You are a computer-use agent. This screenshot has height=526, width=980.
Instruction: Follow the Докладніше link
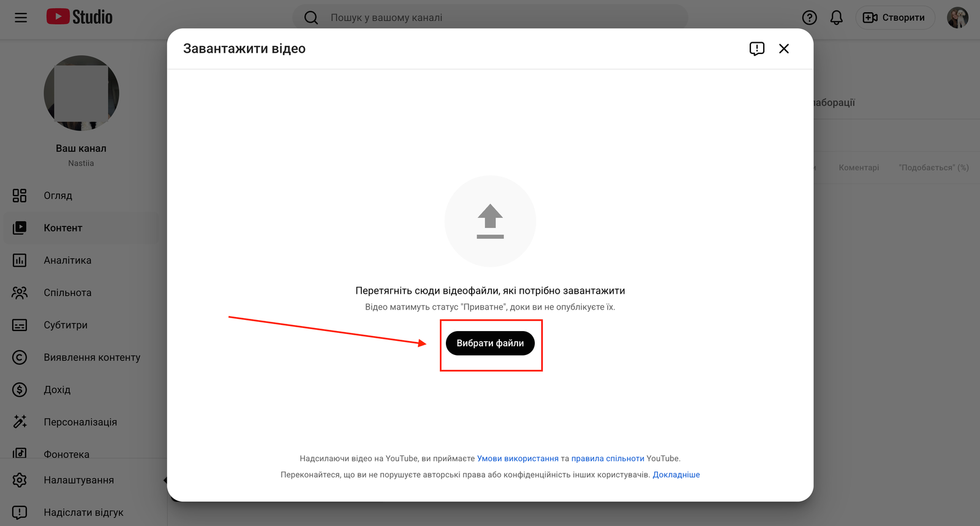coord(676,475)
